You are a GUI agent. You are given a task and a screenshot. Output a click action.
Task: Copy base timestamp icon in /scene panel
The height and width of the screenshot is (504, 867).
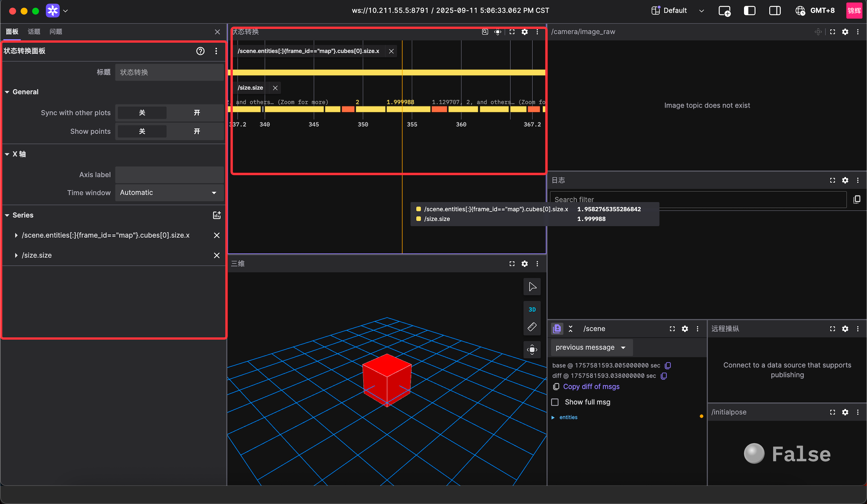point(668,365)
